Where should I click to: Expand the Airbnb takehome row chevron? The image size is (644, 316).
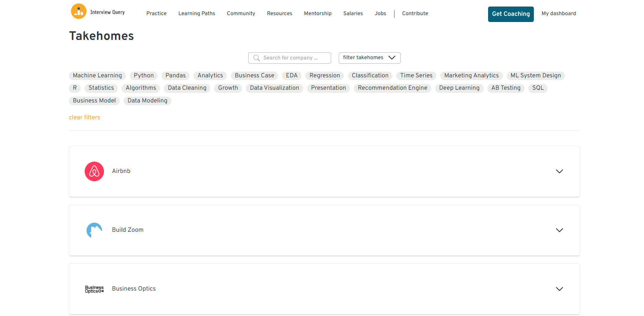(559, 171)
